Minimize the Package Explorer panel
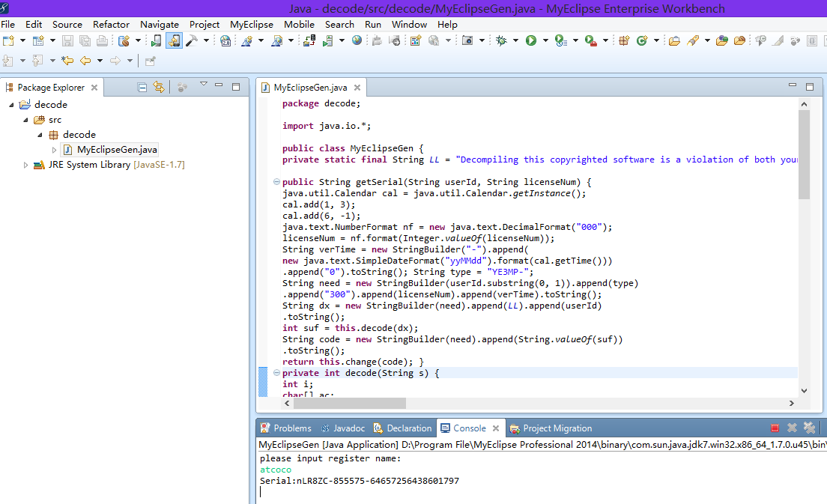This screenshot has height=504, width=827. tap(219, 85)
